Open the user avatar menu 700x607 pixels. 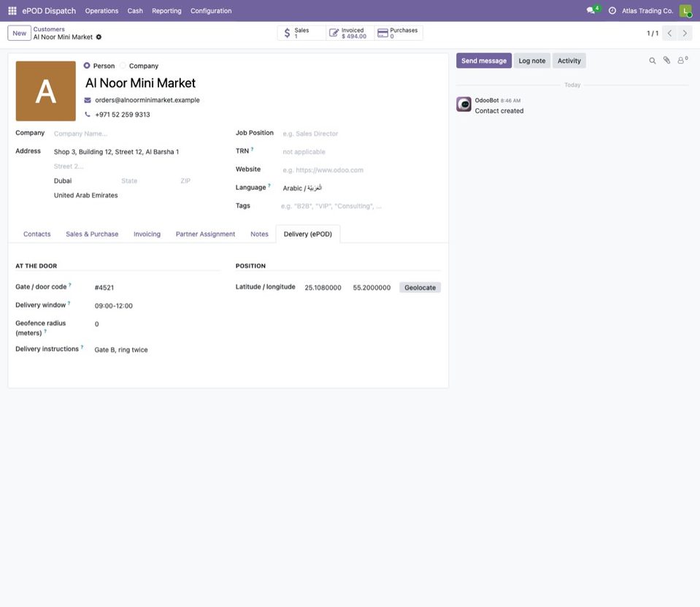tap(685, 11)
